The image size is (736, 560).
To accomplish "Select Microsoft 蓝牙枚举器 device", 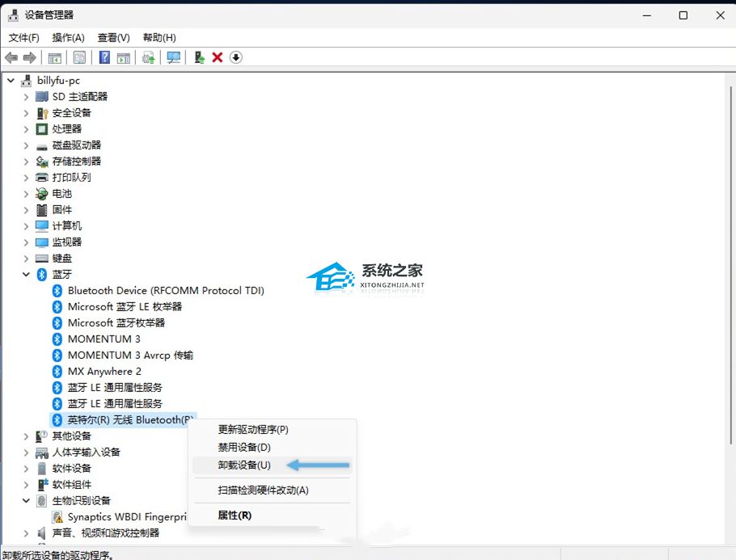I will [x=116, y=323].
